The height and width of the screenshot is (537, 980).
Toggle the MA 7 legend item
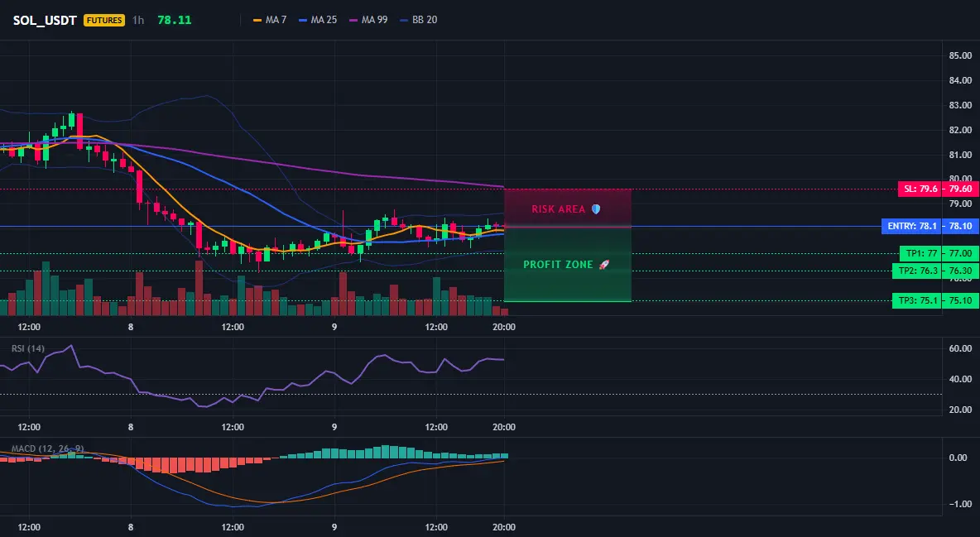point(270,20)
